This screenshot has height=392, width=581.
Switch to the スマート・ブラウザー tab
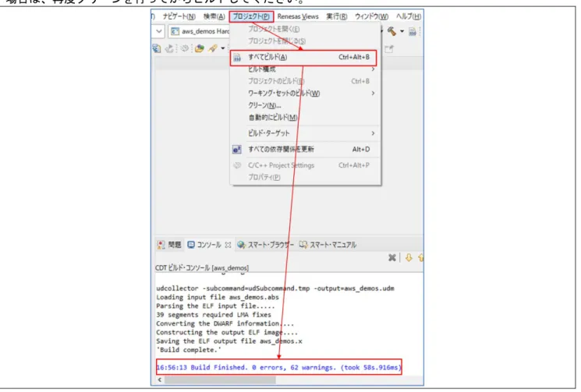click(266, 245)
